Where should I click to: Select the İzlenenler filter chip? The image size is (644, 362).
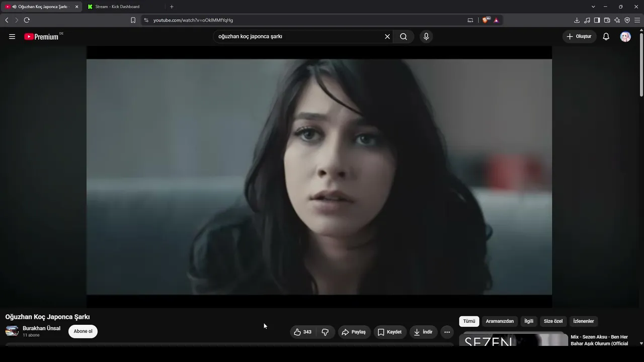pyautogui.click(x=584, y=321)
